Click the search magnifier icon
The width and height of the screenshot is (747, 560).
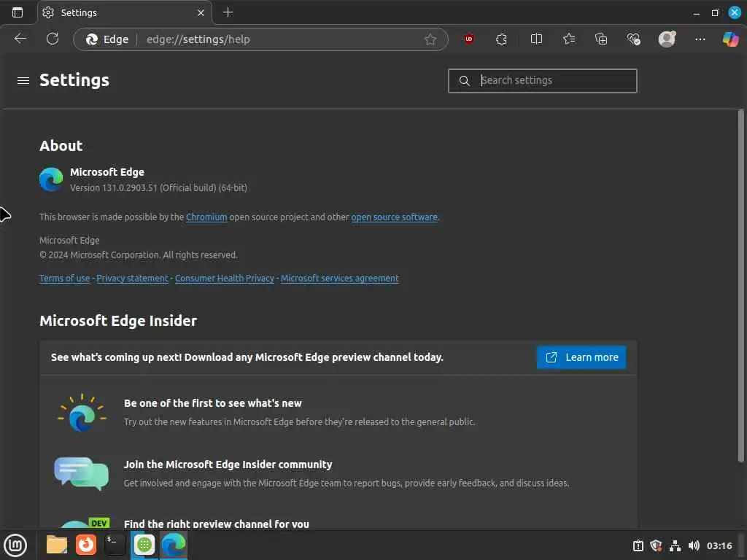465,80
